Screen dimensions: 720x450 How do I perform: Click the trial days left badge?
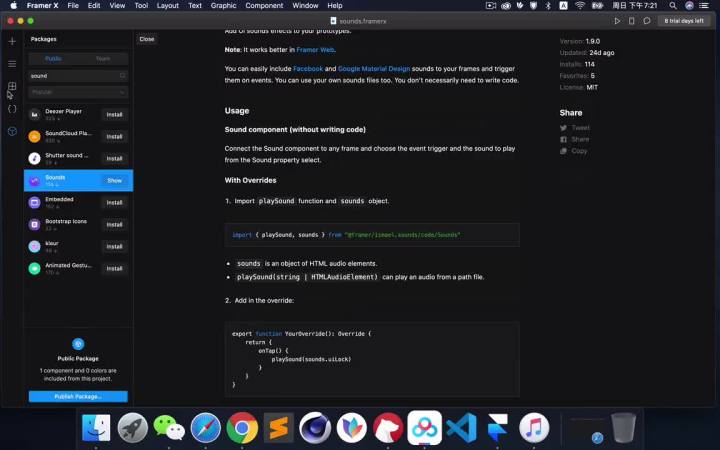[x=684, y=21]
